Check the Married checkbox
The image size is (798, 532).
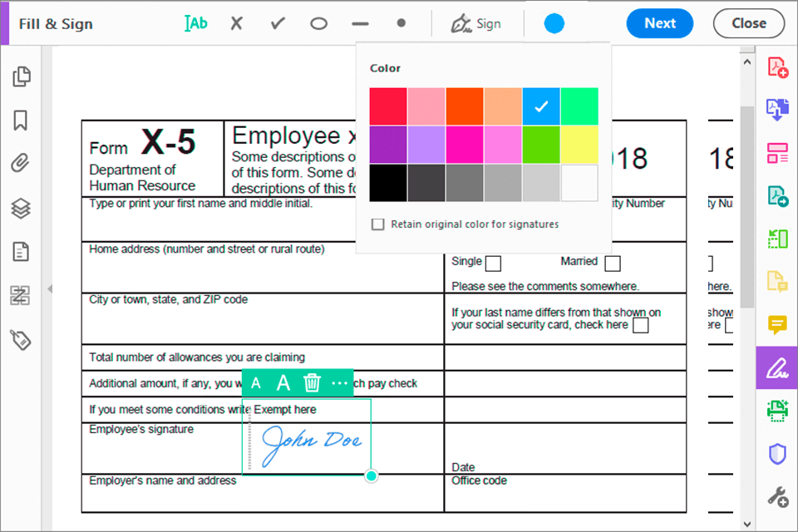point(613,264)
